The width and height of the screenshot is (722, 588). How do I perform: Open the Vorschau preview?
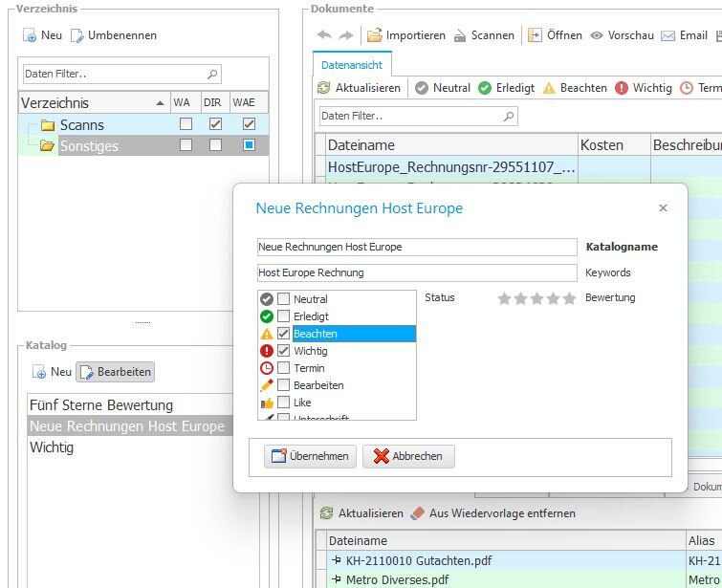pos(623,35)
